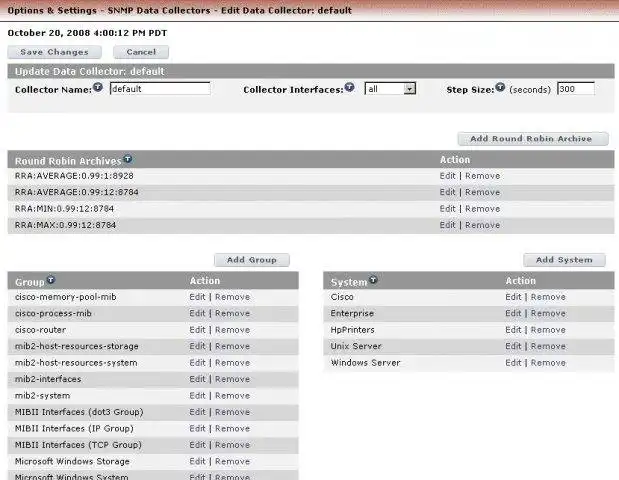Edit the mib2-interfaces group
The height and width of the screenshot is (480, 619).
pyautogui.click(x=197, y=379)
